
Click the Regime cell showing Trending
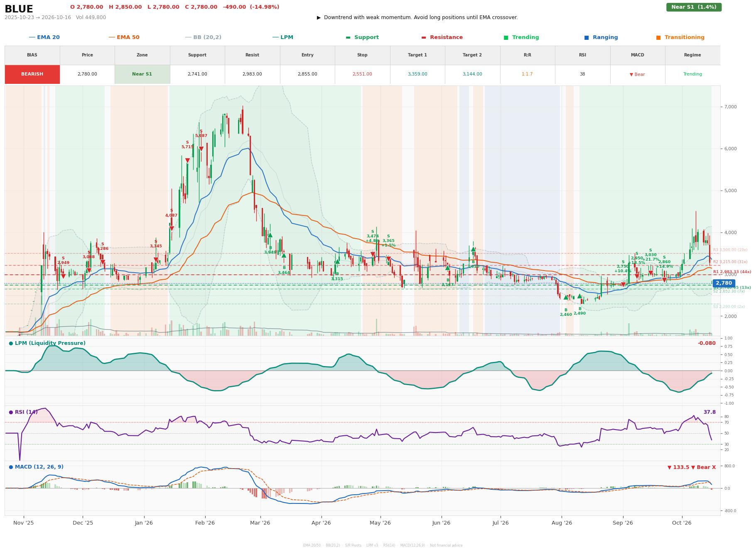(x=692, y=74)
